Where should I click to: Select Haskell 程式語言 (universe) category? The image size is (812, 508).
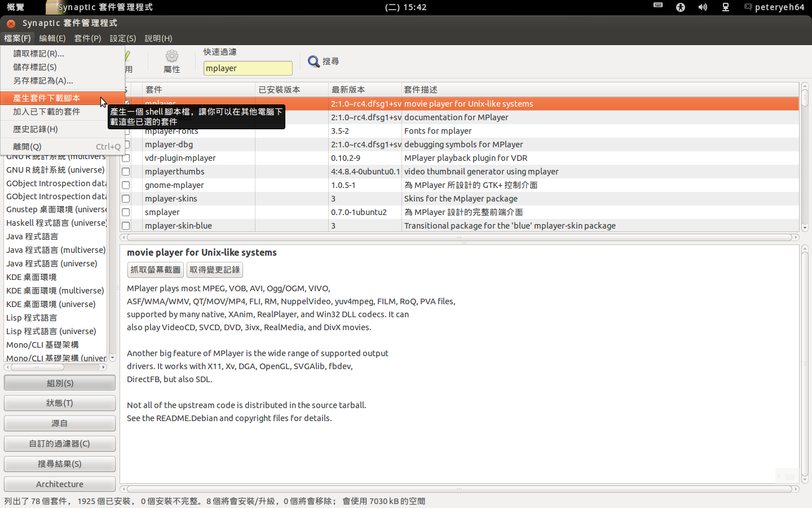click(56, 223)
